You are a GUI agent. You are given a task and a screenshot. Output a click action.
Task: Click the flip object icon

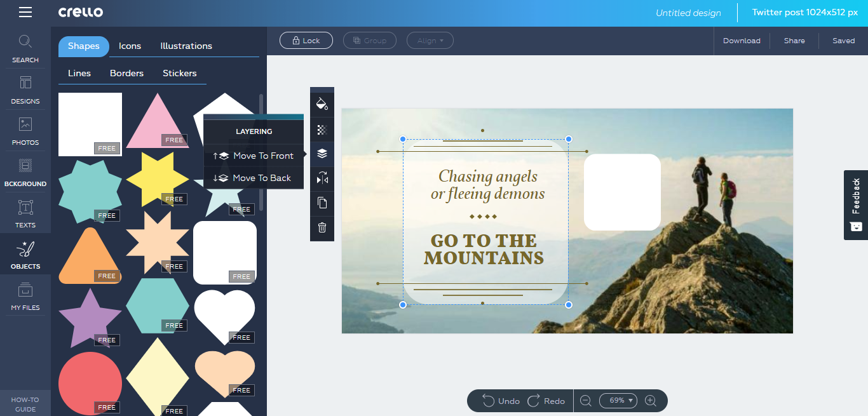(x=322, y=178)
